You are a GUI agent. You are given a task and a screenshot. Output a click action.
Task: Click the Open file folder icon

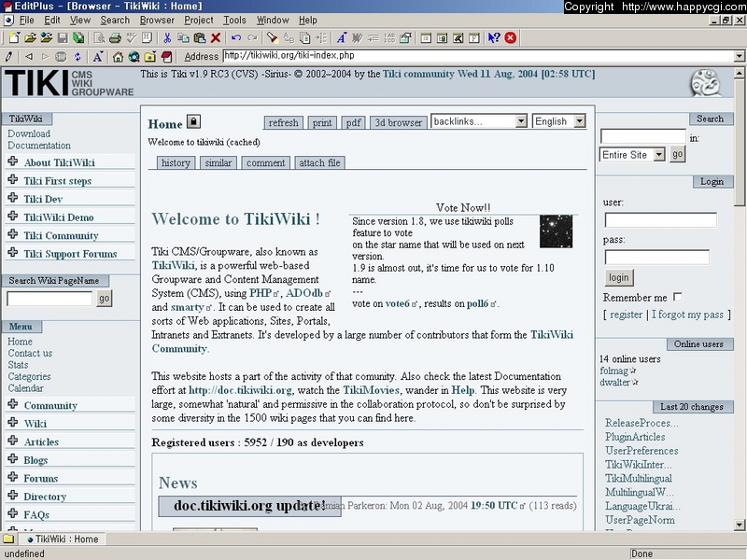click(x=30, y=38)
